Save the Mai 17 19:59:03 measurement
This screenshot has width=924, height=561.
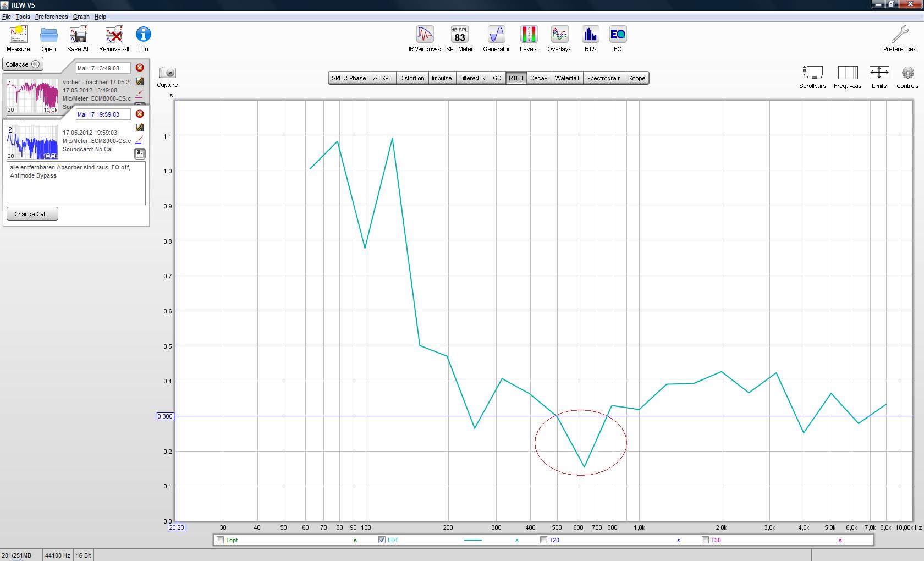(x=140, y=128)
